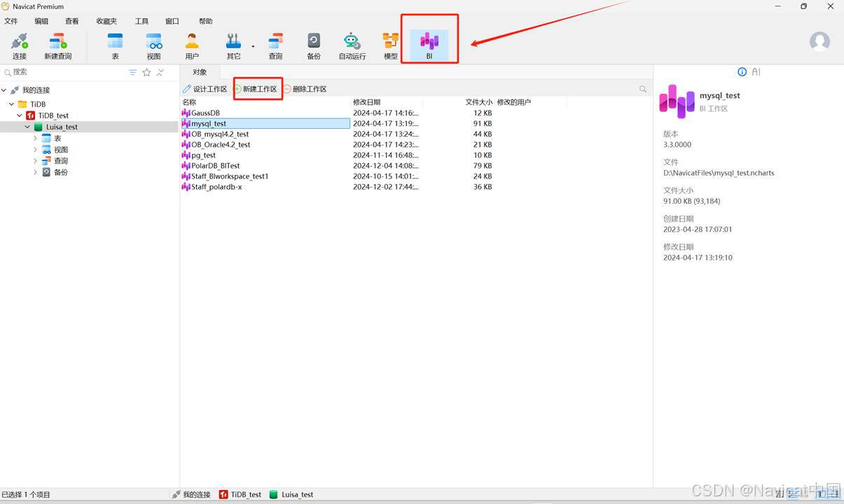Open the 模型 model toolbar icon
Screen dimensions: 844x504
pyautogui.click(x=391, y=46)
